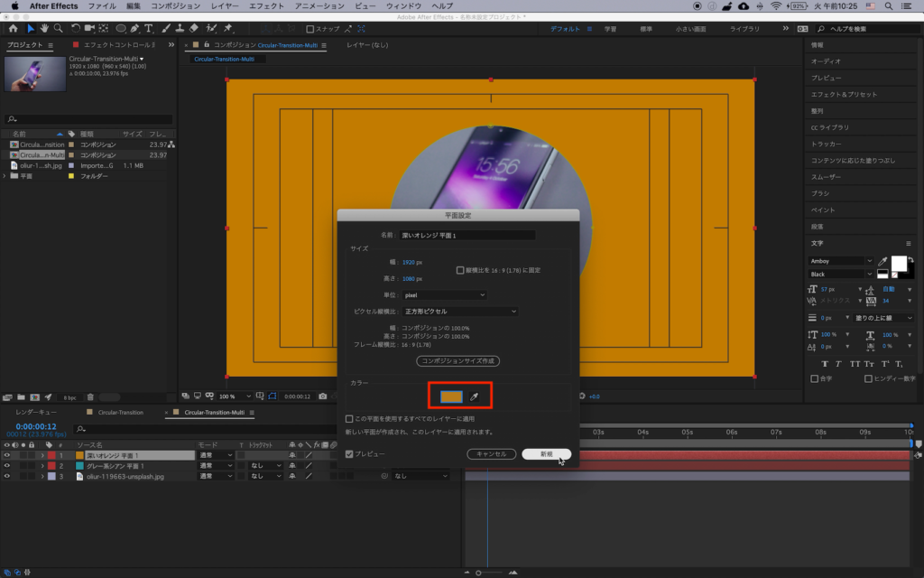Open the 単位 pixel dropdown
The image size is (924, 578).
pyautogui.click(x=445, y=294)
